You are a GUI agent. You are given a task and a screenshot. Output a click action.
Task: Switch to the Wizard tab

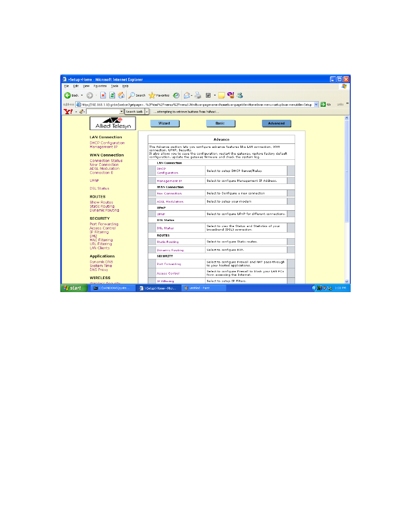(x=165, y=123)
